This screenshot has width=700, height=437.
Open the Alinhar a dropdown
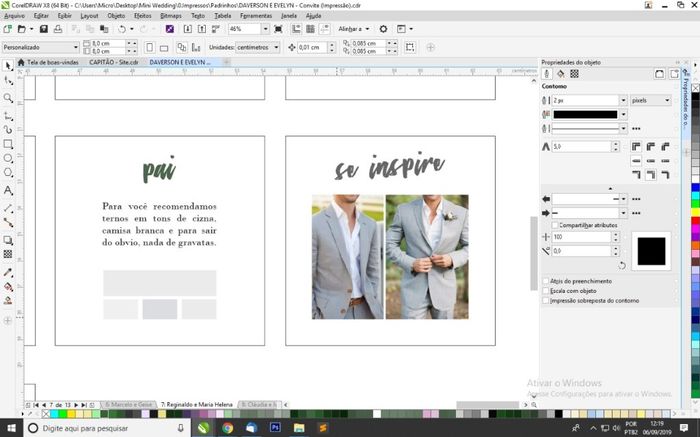pos(354,29)
